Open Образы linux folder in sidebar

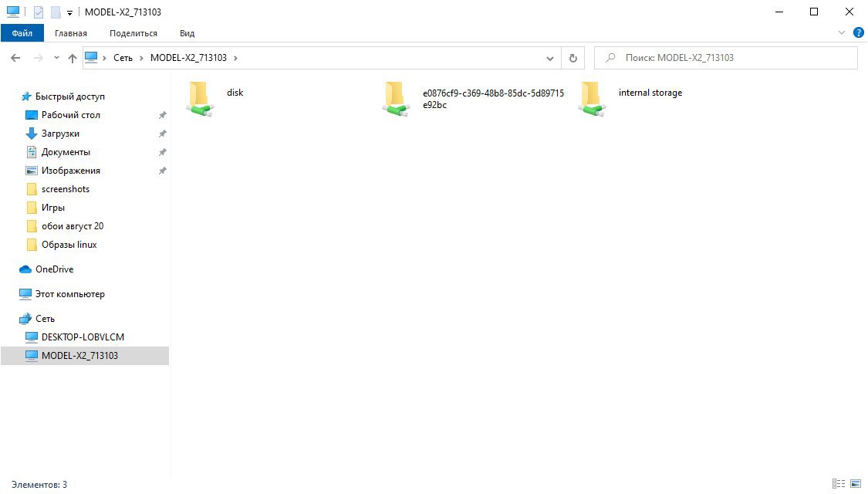click(x=69, y=245)
